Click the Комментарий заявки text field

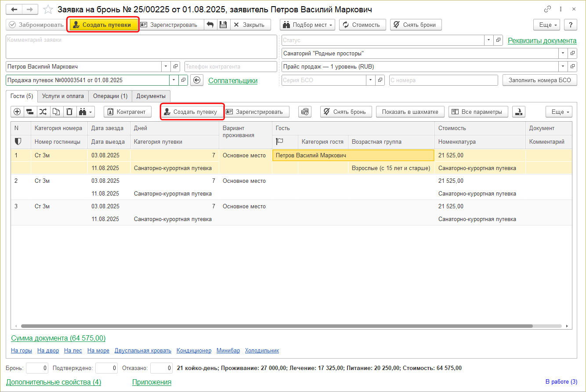[141, 47]
